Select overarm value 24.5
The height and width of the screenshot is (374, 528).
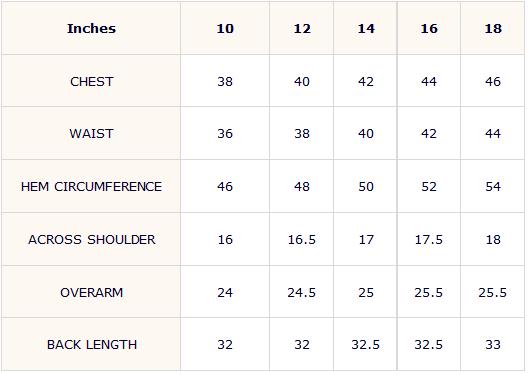click(x=302, y=293)
